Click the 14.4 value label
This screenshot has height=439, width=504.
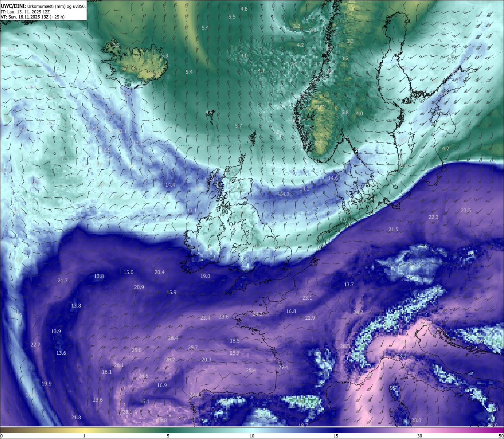170,185
